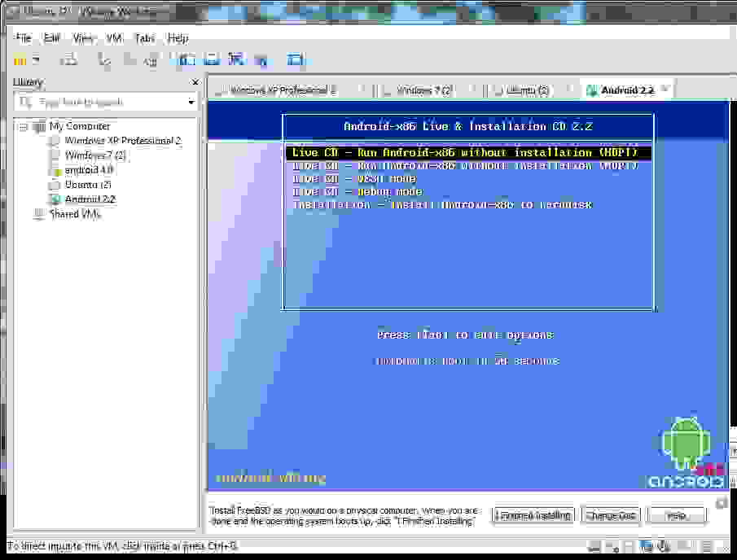Close the Library panel

click(195, 82)
